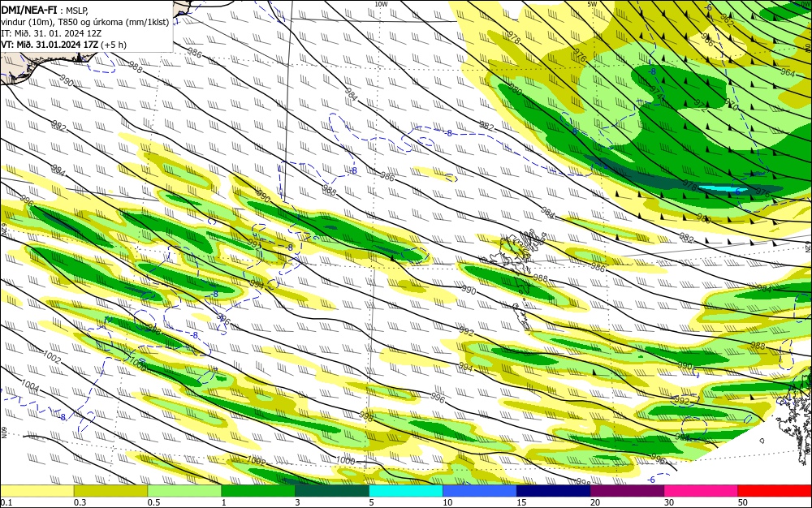
Task: Click the "15" legend value
Action: [x=521, y=502]
